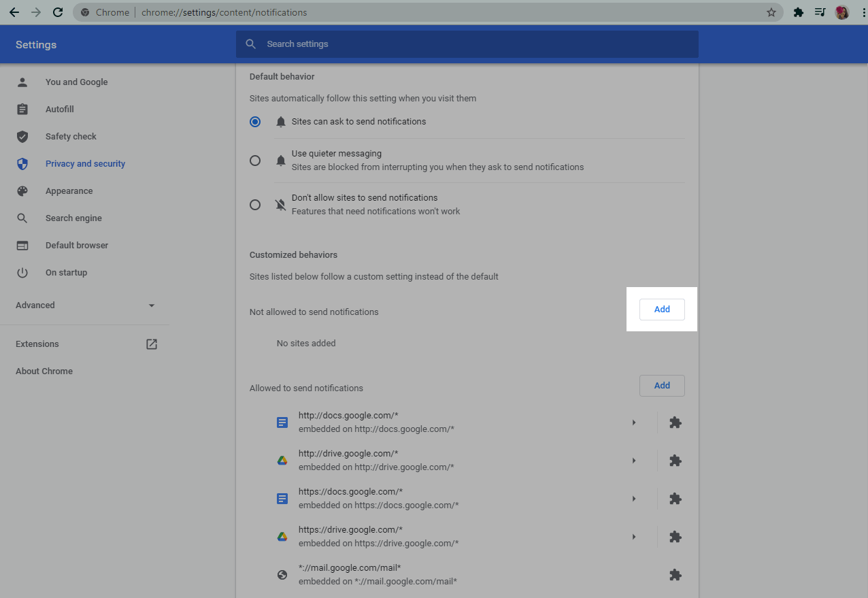Image resolution: width=868 pixels, height=598 pixels.
Task: Click the browser reload icon
Action: coord(58,12)
